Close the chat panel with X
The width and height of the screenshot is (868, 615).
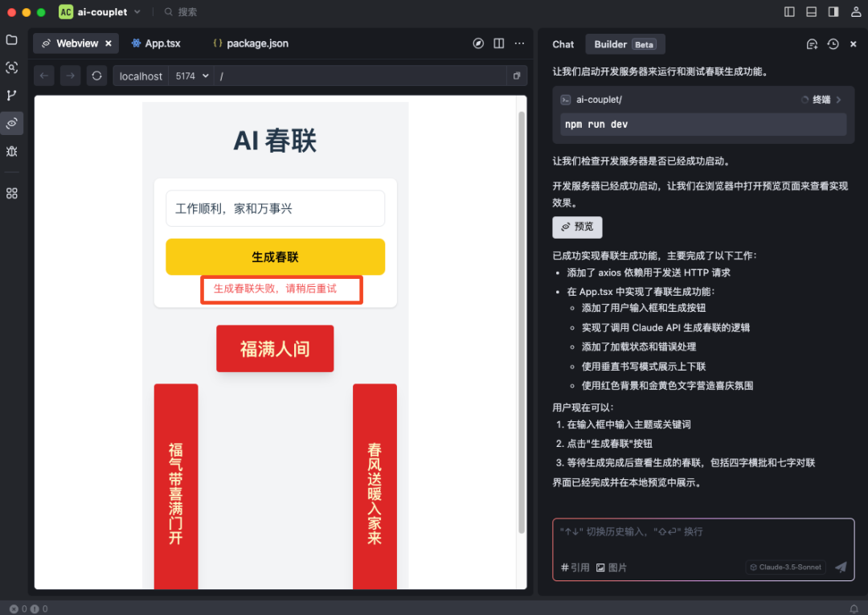pos(853,44)
